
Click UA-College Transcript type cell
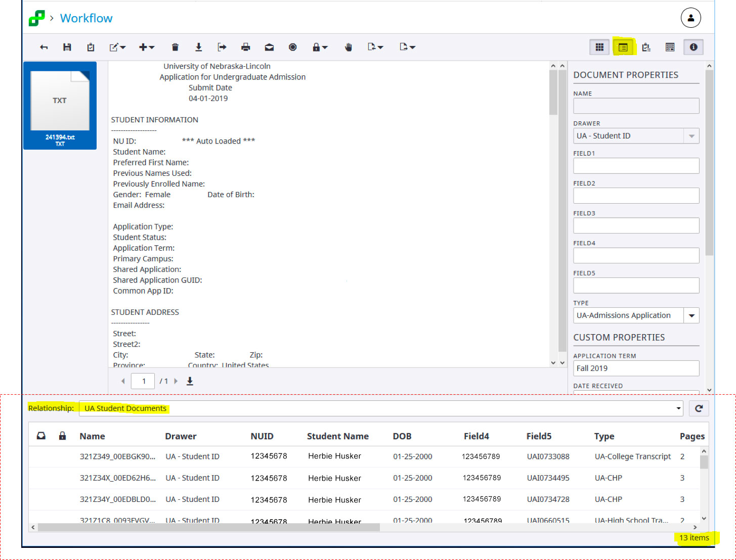633,456
